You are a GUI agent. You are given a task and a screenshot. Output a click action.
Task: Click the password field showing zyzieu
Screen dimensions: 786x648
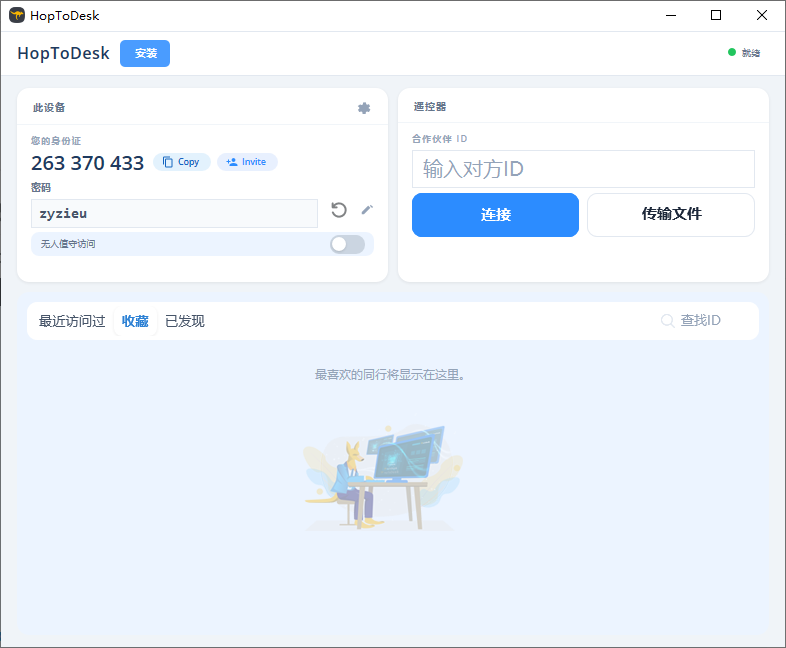[x=174, y=213]
